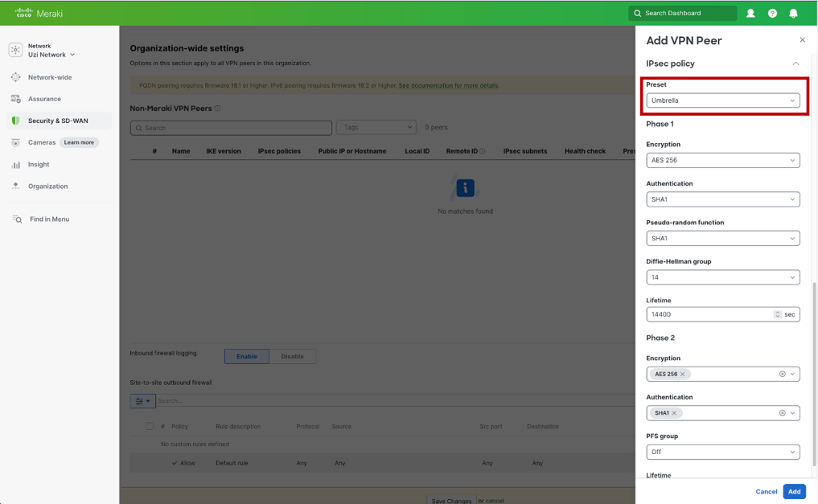This screenshot has width=818, height=504.
Task: Open Find in Menu
Action: pyautogui.click(x=50, y=219)
